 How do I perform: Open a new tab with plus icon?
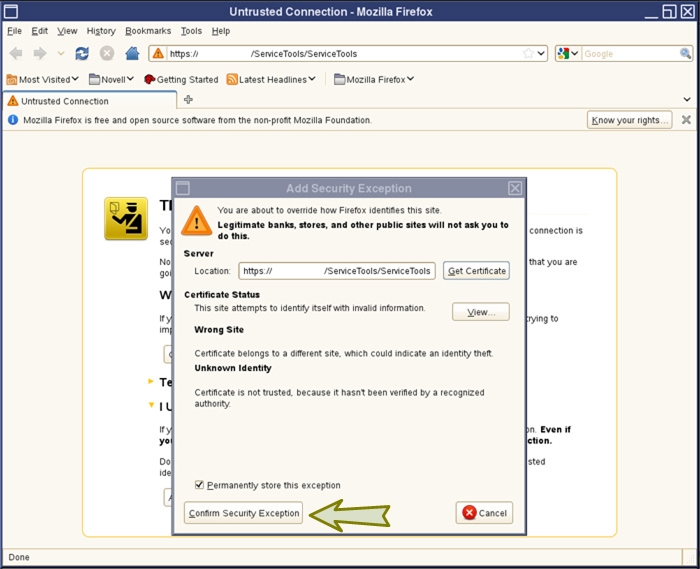tap(188, 100)
